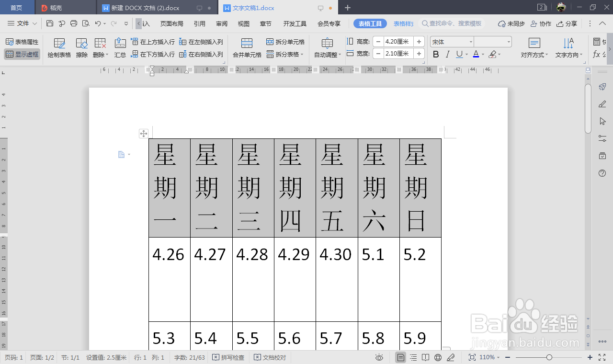Open the Review (审阅) tab

(x=222, y=23)
